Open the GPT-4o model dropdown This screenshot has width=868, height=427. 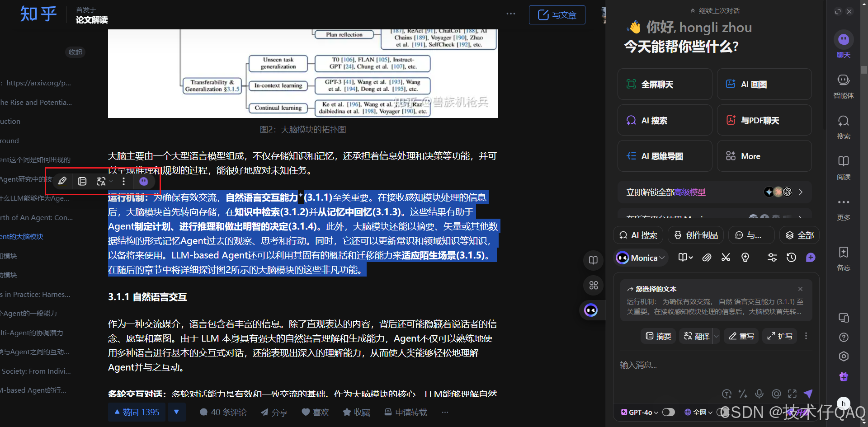(x=640, y=412)
